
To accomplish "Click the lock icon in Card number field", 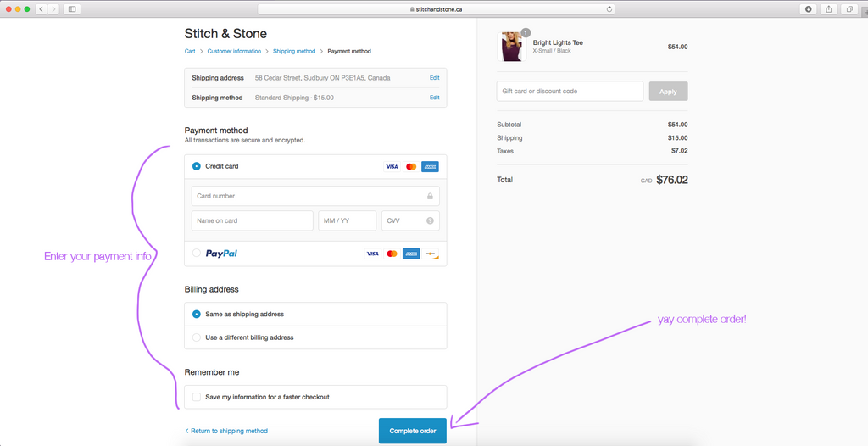I will click(430, 196).
